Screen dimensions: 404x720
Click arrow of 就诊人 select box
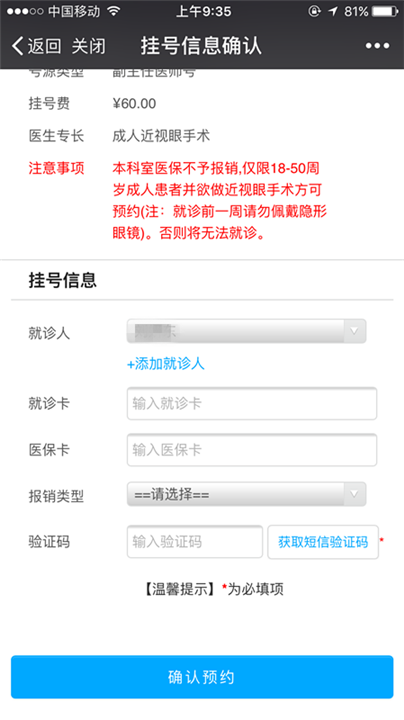click(354, 331)
